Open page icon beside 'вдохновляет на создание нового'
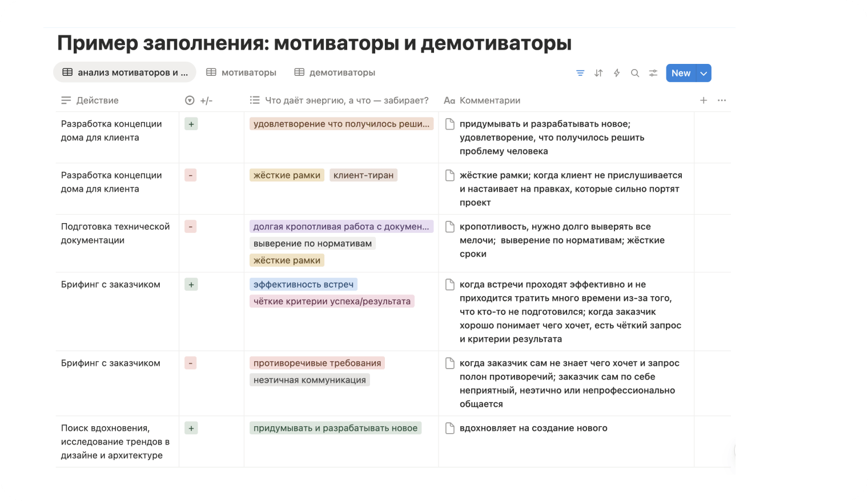The width and height of the screenshot is (868, 501). (x=450, y=428)
